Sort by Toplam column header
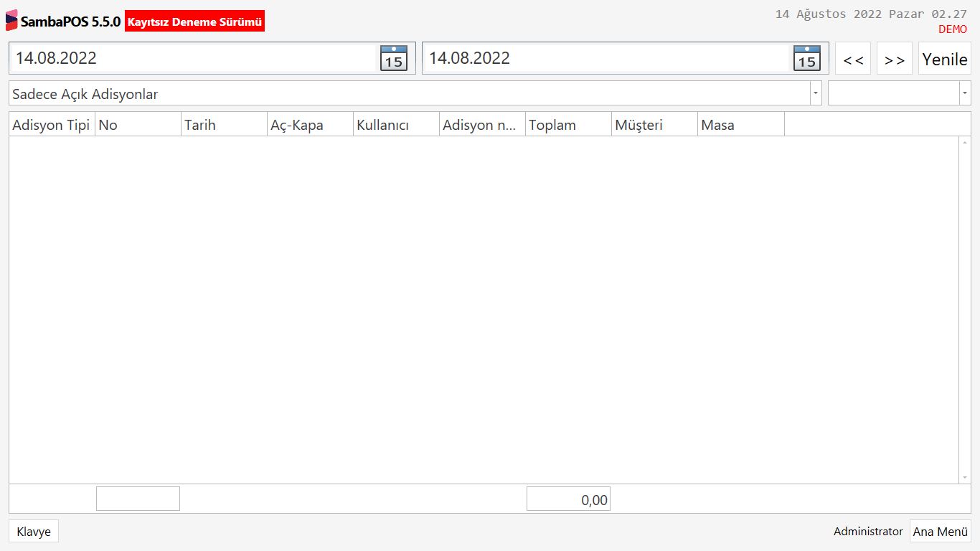Viewport: 980px width, 551px height. pyautogui.click(x=568, y=124)
